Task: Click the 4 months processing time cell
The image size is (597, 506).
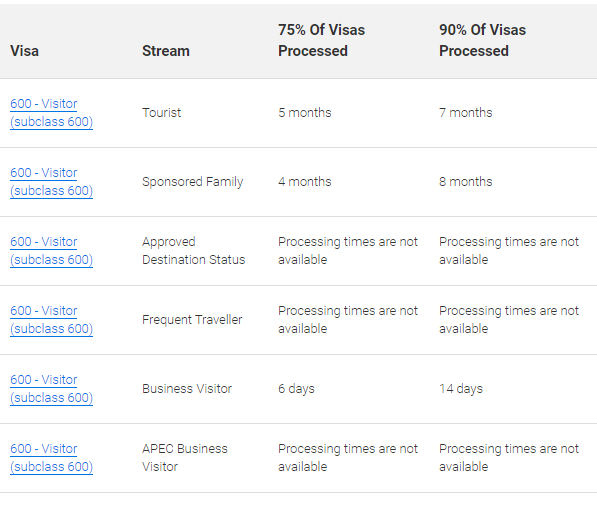Action: (x=305, y=182)
